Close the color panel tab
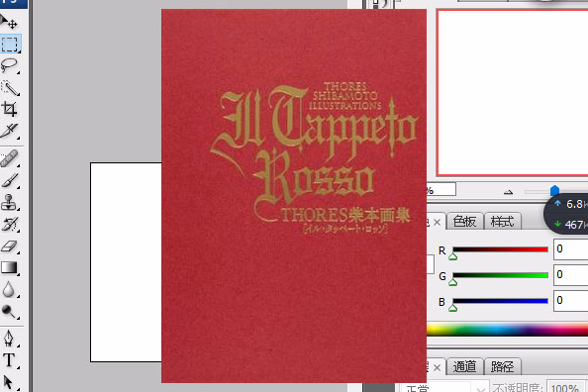This screenshot has width=588, height=392. coord(437,223)
